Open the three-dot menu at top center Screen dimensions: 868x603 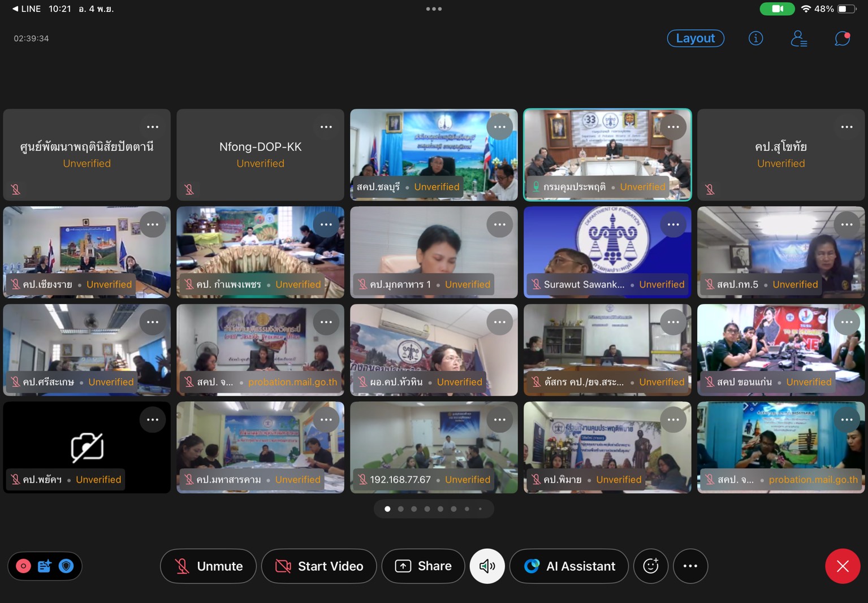click(x=434, y=9)
